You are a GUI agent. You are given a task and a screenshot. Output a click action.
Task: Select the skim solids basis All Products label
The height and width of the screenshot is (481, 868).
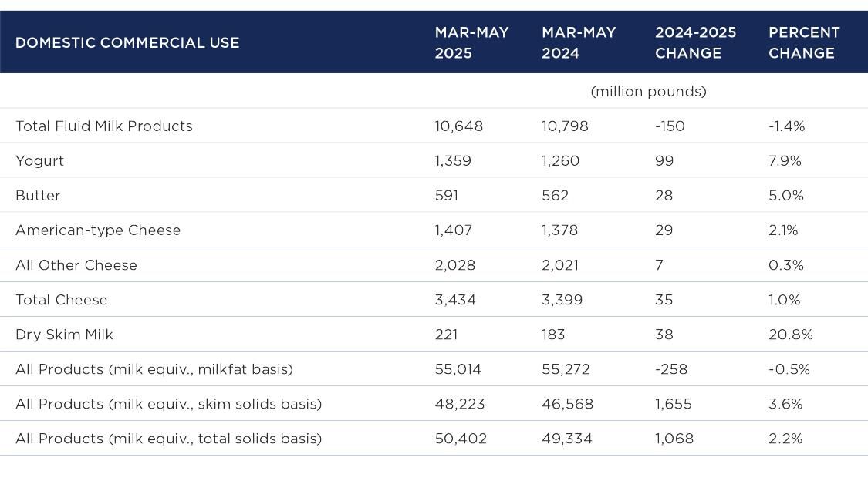click(168, 404)
